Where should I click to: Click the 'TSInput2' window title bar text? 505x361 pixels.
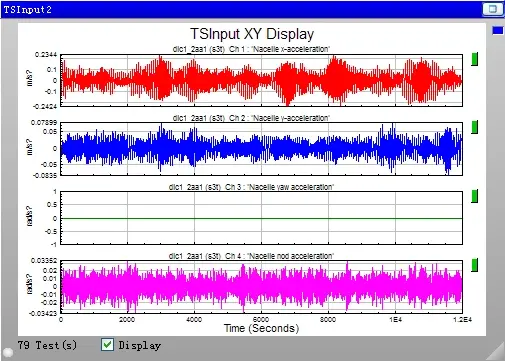27,9
